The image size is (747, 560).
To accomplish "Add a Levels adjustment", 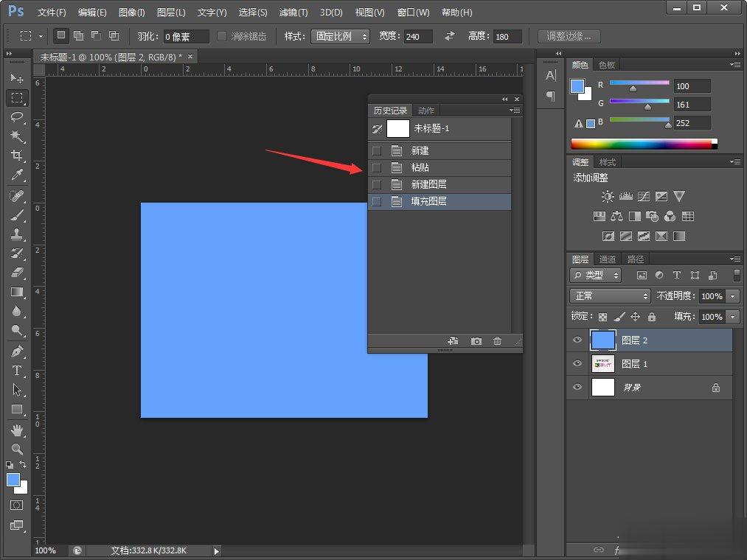I will pyautogui.click(x=625, y=196).
